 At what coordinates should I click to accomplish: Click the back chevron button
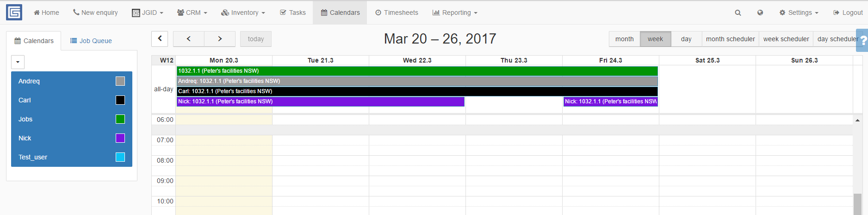click(160, 39)
